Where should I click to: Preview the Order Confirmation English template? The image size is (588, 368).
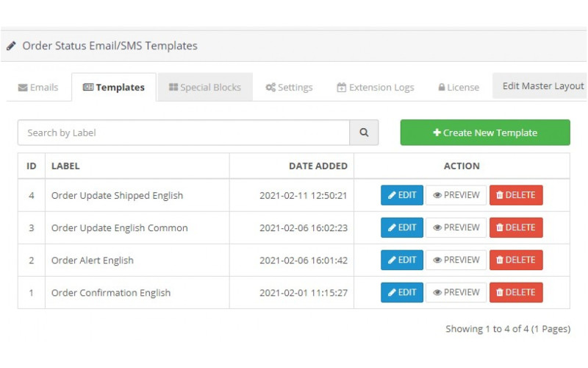pos(456,292)
